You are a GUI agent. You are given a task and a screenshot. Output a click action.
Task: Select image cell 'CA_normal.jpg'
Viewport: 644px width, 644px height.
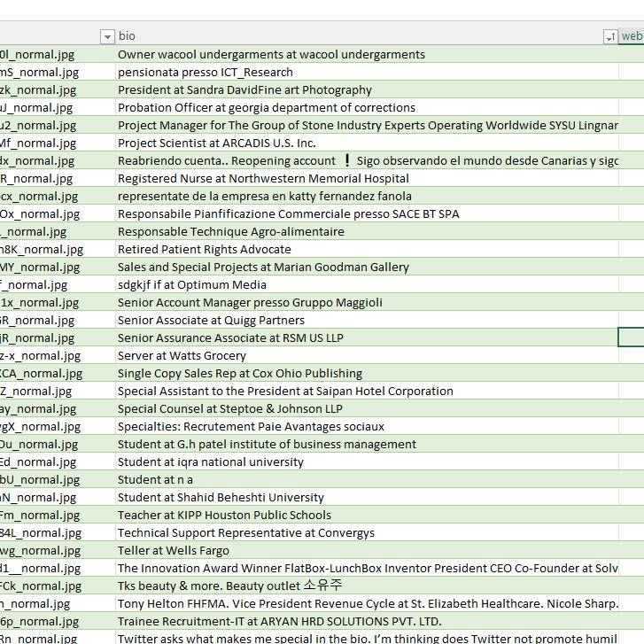[58, 373]
